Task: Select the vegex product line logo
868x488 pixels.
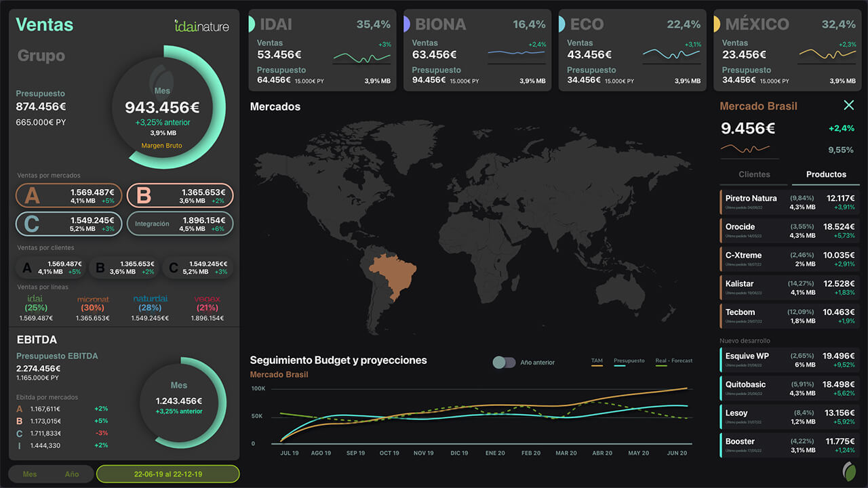Action: [208, 299]
